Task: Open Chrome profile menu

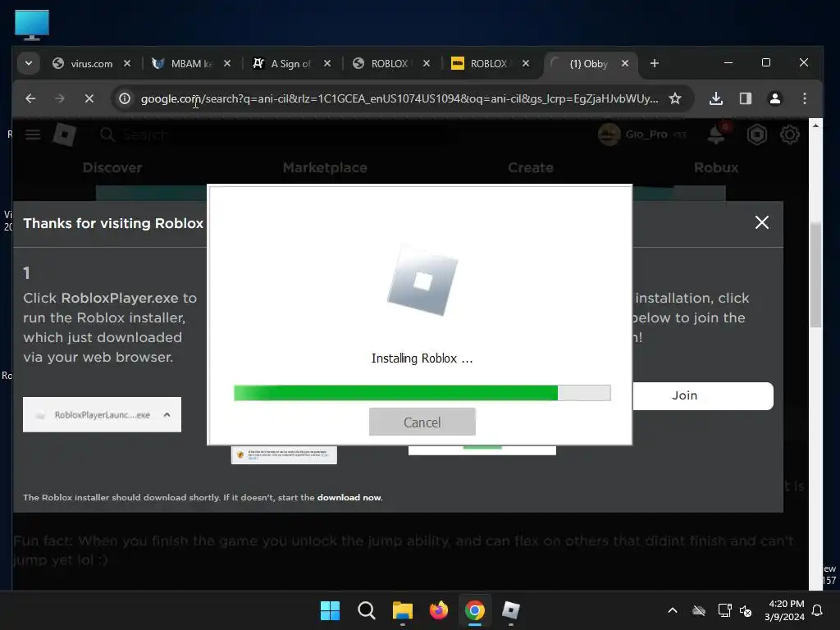Action: (774, 98)
